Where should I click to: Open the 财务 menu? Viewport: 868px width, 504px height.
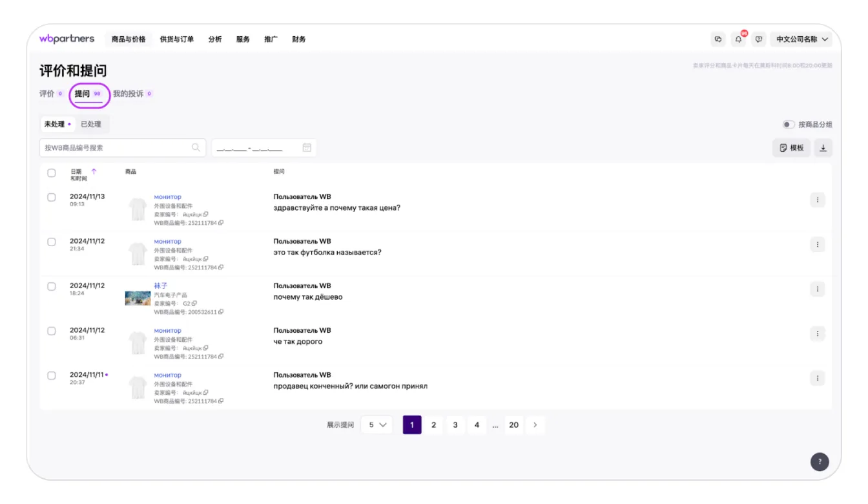(298, 39)
